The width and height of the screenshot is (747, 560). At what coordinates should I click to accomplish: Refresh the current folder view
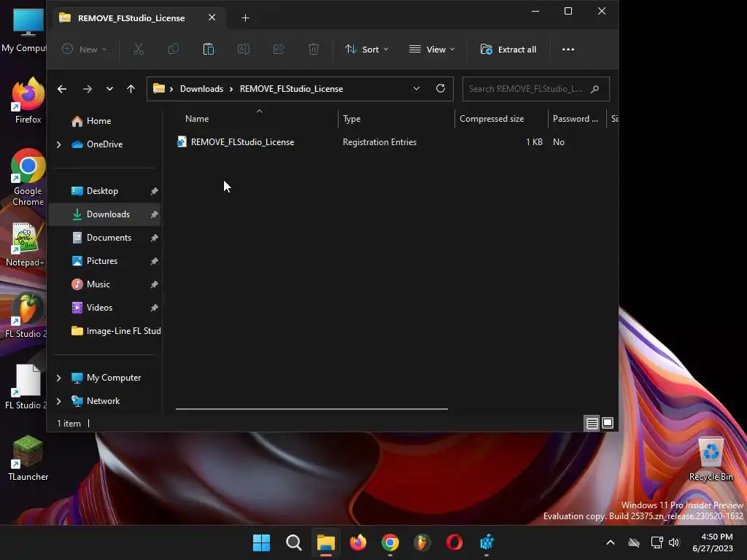click(x=441, y=88)
